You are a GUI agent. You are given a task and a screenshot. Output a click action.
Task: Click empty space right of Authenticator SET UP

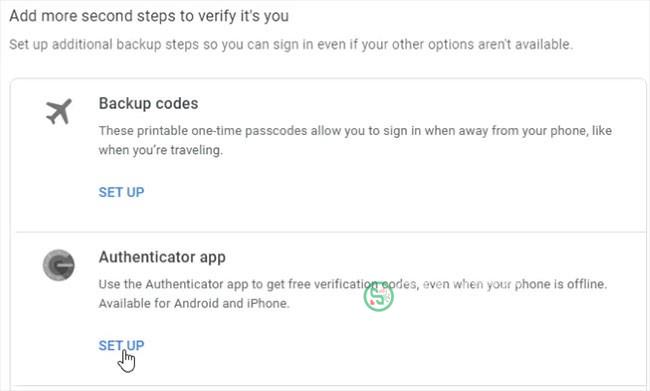pos(373,345)
